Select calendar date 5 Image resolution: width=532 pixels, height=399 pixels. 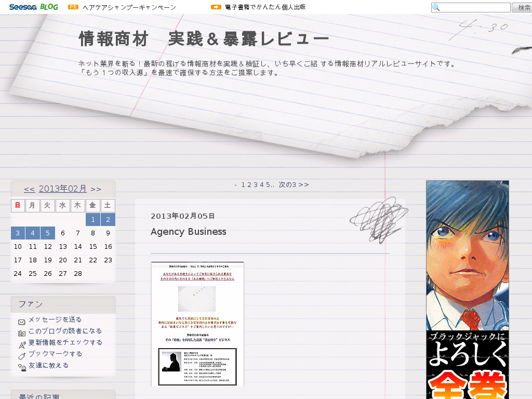click(47, 233)
